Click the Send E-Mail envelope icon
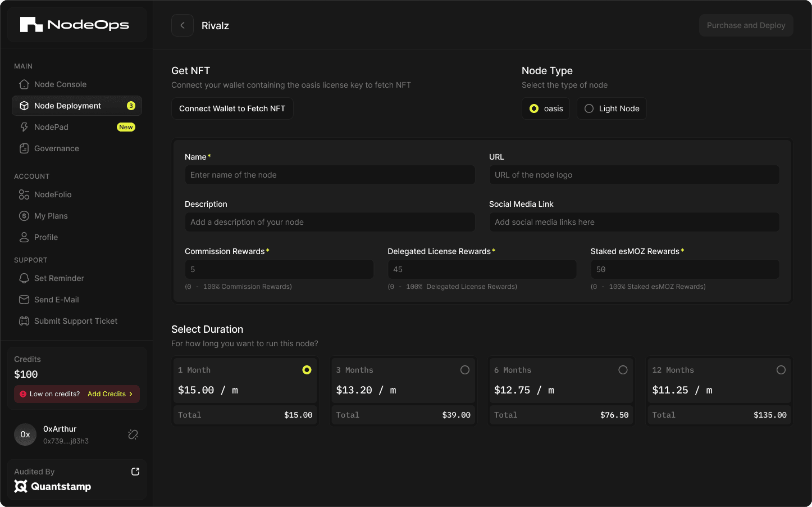Screen dimensions: 812x507 click(24, 300)
